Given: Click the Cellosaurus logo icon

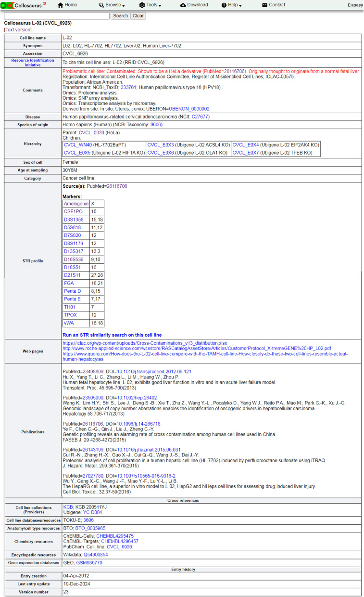Looking at the screenshot, I should coord(7,5).
